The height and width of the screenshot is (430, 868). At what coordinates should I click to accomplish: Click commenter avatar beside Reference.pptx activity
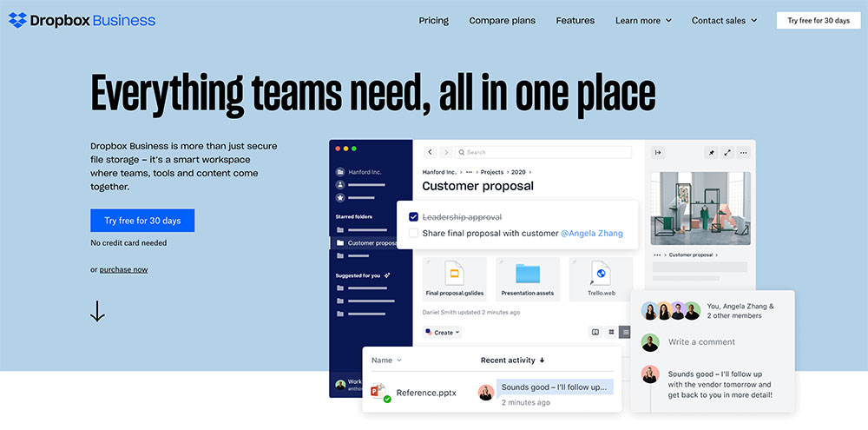coord(486,393)
